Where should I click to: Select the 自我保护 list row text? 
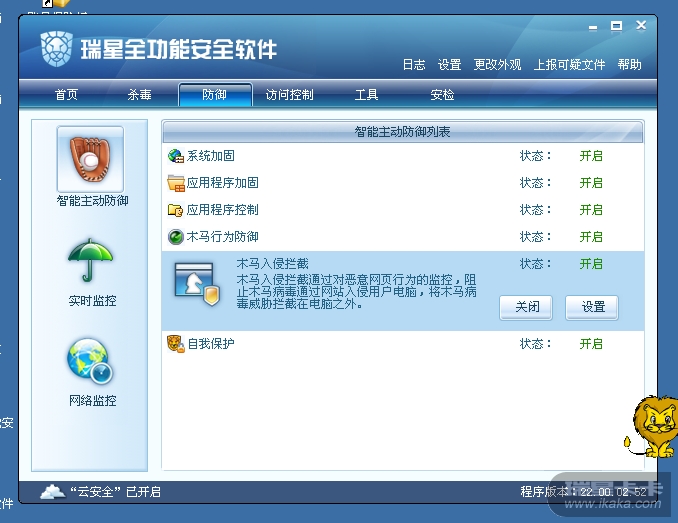click(x=211, y=344)
